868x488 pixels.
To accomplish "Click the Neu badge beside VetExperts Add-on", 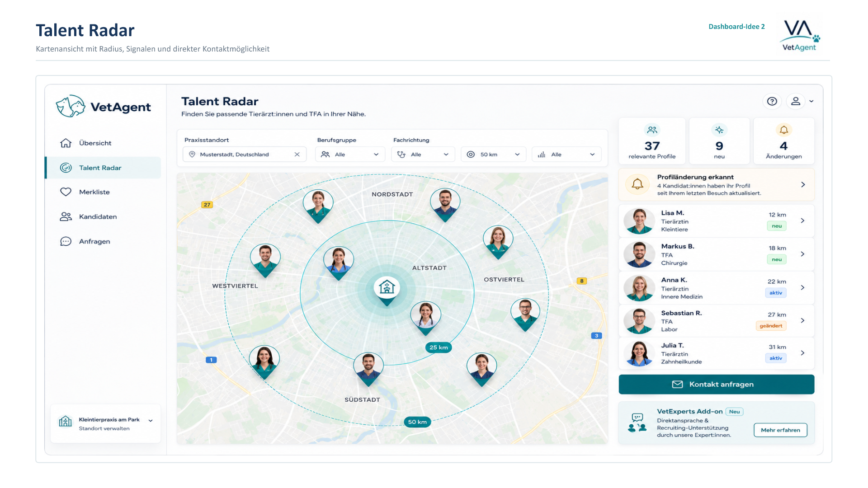I will click(734, 412).
